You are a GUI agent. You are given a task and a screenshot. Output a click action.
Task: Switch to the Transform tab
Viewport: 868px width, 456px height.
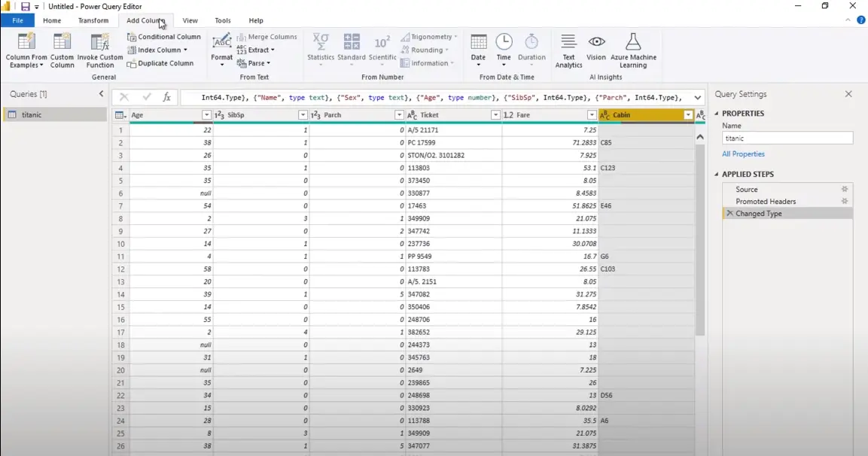coord(93,20)
